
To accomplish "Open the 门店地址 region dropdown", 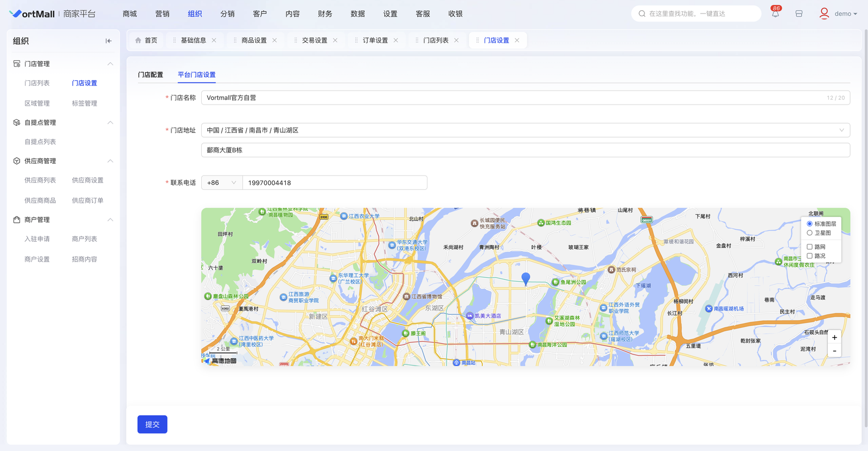I will coord(525,130).
